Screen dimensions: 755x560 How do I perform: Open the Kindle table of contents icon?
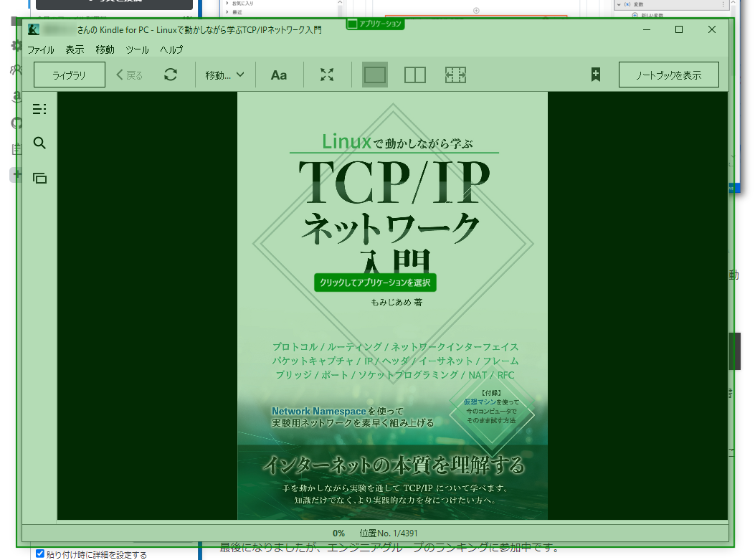pyautogui.click(x=39, y=109)
